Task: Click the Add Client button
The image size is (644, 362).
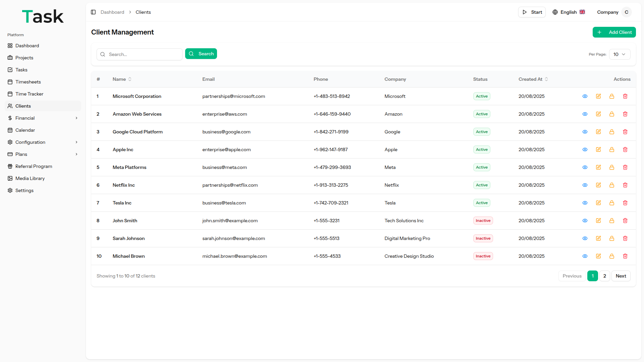Action: tap(614, 32)
